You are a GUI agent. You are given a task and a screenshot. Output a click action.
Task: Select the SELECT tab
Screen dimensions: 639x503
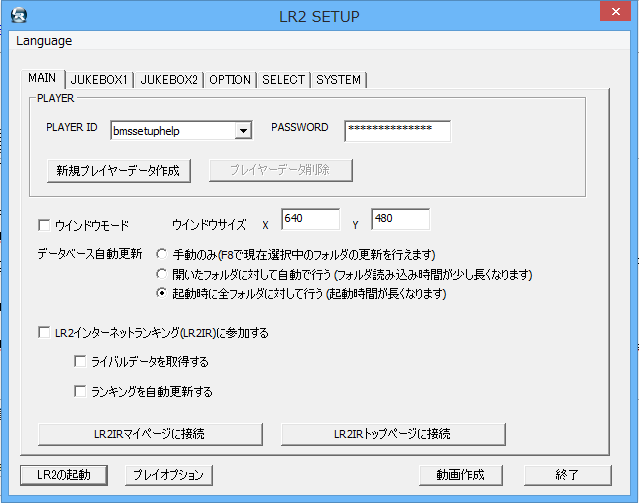[x=283, y=79]
